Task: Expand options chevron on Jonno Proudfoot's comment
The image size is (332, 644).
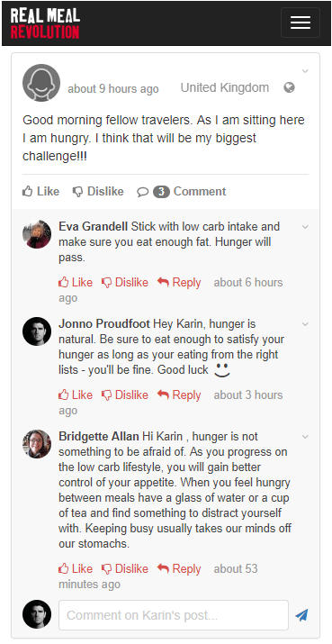Action: point(305,324)
